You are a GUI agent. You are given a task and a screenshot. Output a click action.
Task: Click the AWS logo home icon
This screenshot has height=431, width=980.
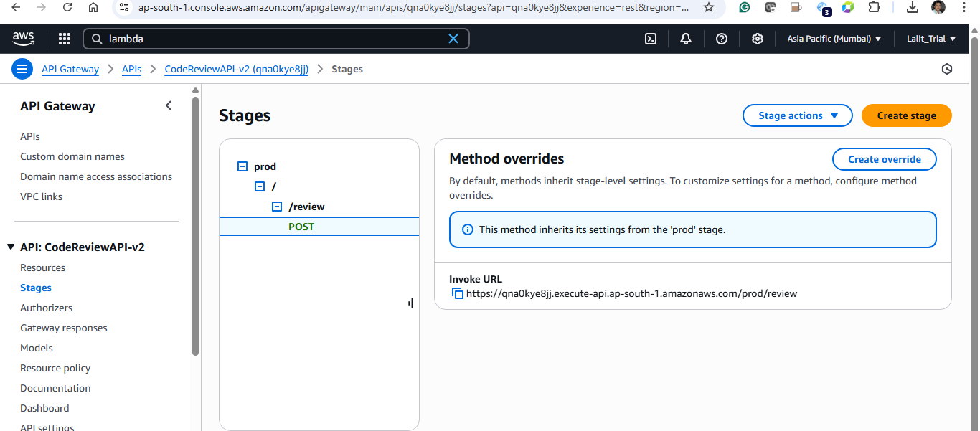click(x=23, y=38)
